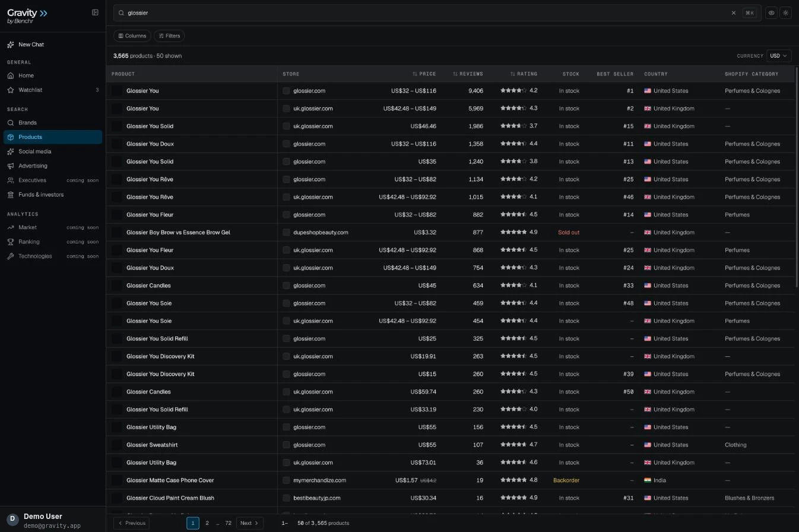Open the Filters panel
This screenshot has width=799, height=532.
[x=169, y=36]
